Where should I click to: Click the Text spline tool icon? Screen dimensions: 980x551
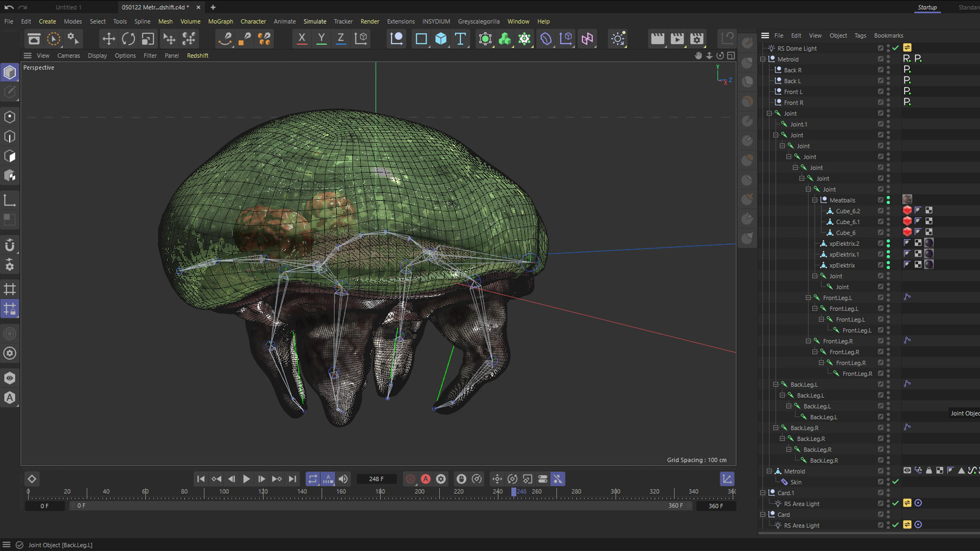pos(460,39)
